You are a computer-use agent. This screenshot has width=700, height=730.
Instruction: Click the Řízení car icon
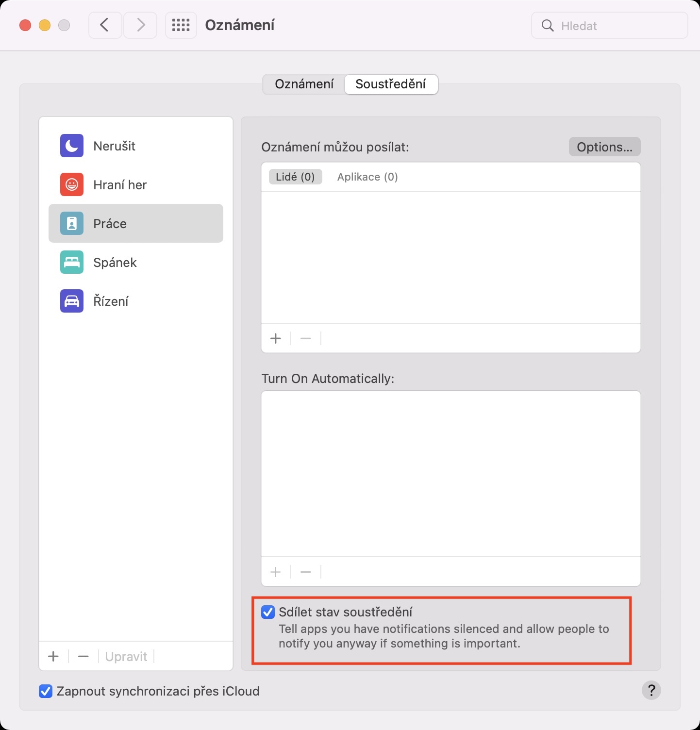[x=72, y=301]
